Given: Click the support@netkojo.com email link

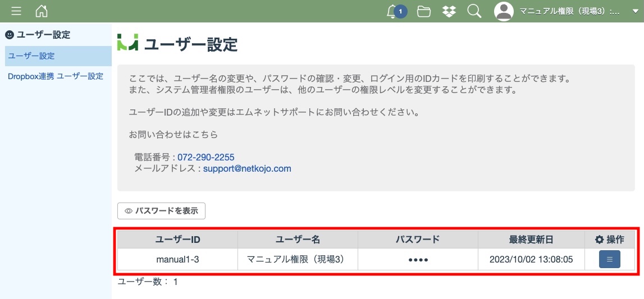Looking at the screenshot, I should point(247,168).
